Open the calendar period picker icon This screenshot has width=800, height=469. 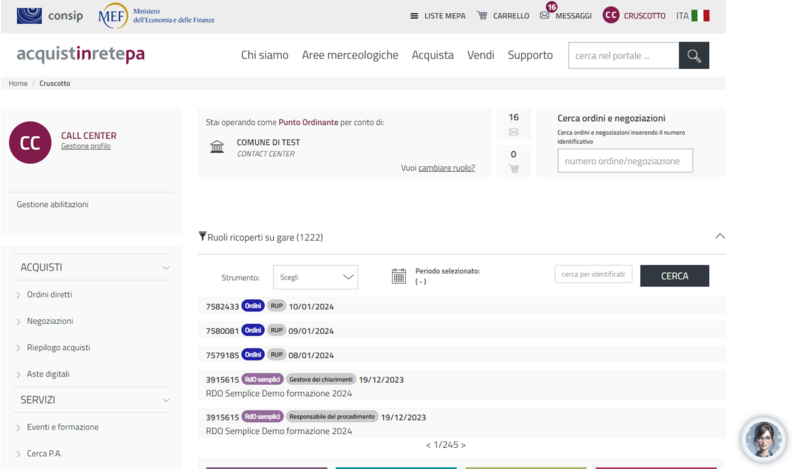click(x=399, y=276)
